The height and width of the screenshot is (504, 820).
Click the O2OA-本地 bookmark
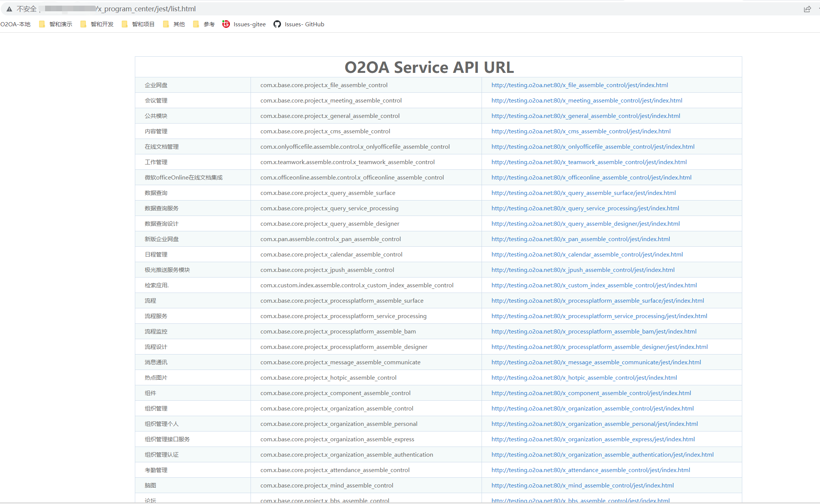click(15, 24)
